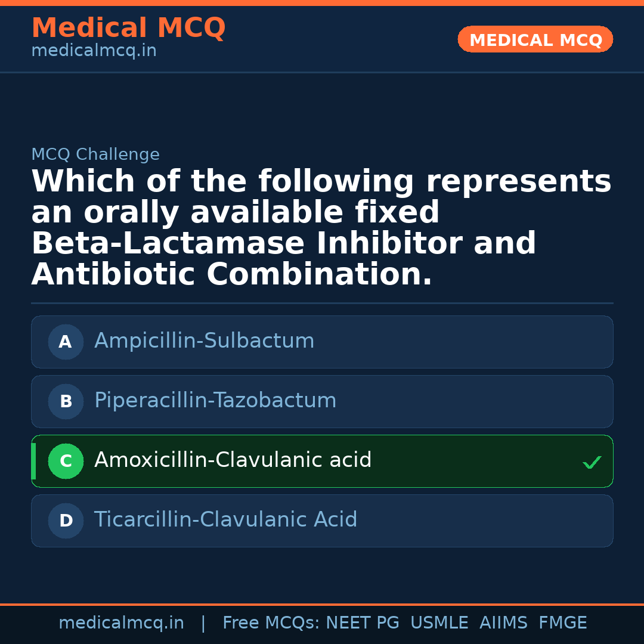
Task: Select the Ticarcillin-Clavulanic Acid option
Action: point(225,520)
